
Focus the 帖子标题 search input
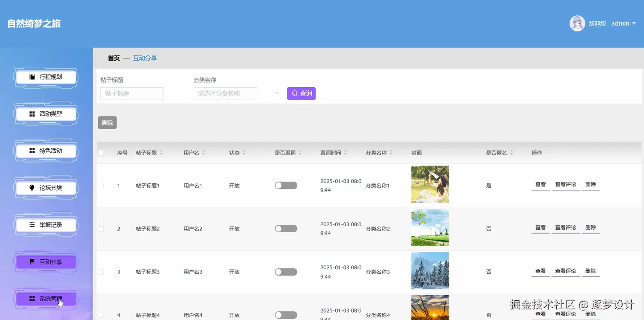pos(132,93)
